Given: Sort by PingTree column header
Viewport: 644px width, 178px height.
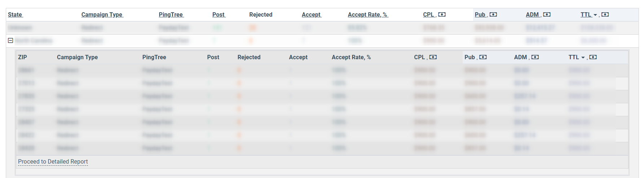Looking at the screenshot, I should pyautogui.click(x=171, y=14).
